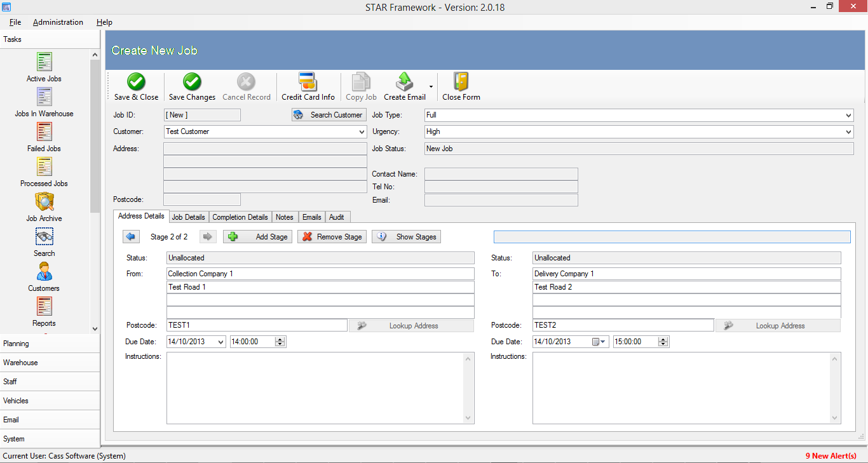
Task: Click the From field Collection Company 1
Action: pos(320,274)
